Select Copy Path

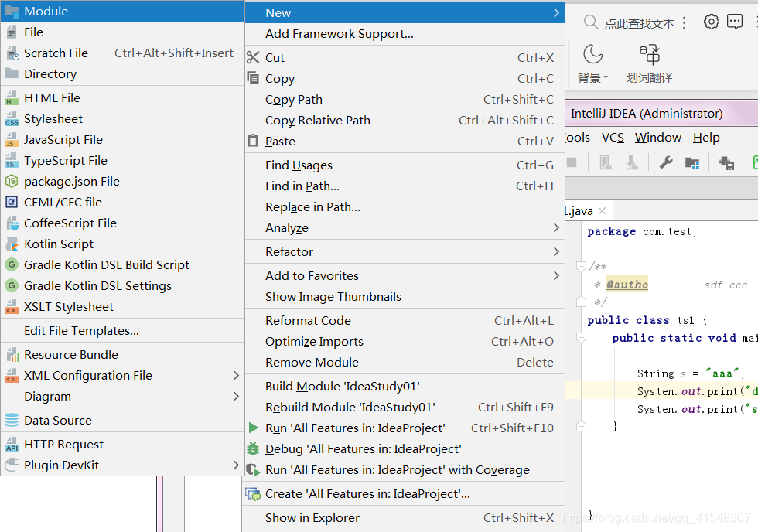click(405, 100)
